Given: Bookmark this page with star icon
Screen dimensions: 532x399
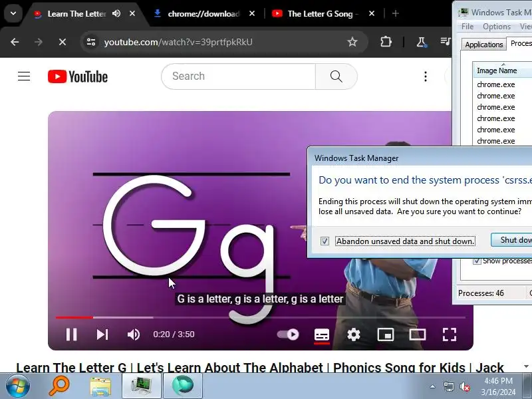Looking at the screenshot, I should pyautogui.click(x=352, y=42).
